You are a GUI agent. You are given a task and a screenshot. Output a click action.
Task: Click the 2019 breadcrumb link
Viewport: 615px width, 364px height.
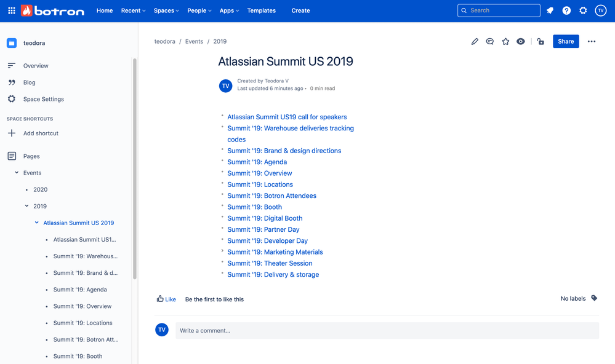pos(220,42)
